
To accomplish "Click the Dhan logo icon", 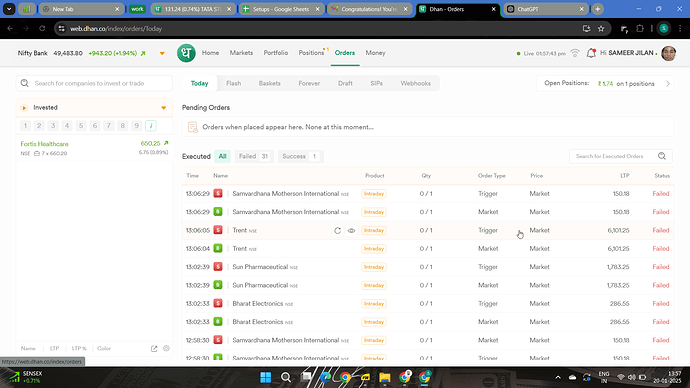I will (186, 53).
